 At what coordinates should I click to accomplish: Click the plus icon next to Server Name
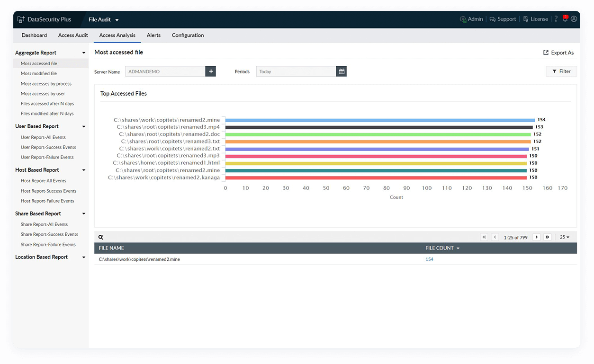click(x=211, y=71)
